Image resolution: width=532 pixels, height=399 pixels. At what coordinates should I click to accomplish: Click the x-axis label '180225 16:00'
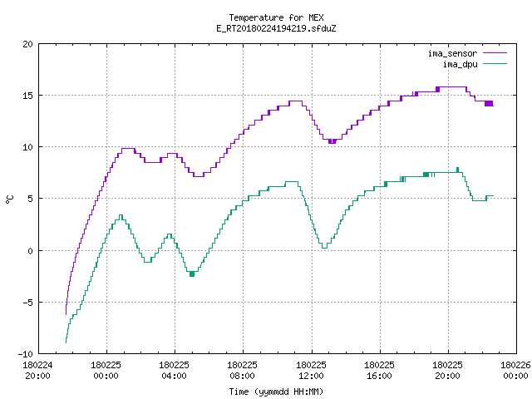(x=379, y=371)
